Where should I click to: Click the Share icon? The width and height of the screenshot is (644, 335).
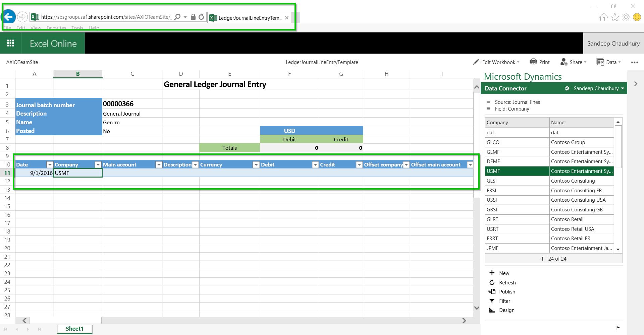(x=563, y=62)
